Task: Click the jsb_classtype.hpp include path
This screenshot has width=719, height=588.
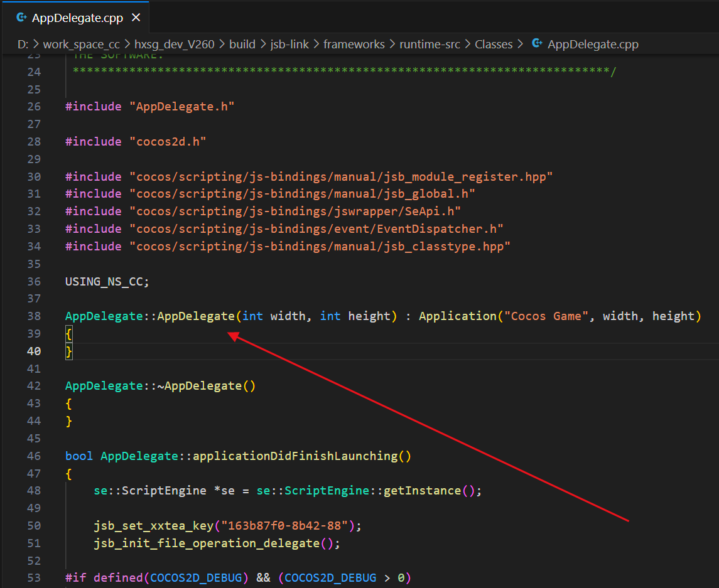Action: (x=320, y=247)
